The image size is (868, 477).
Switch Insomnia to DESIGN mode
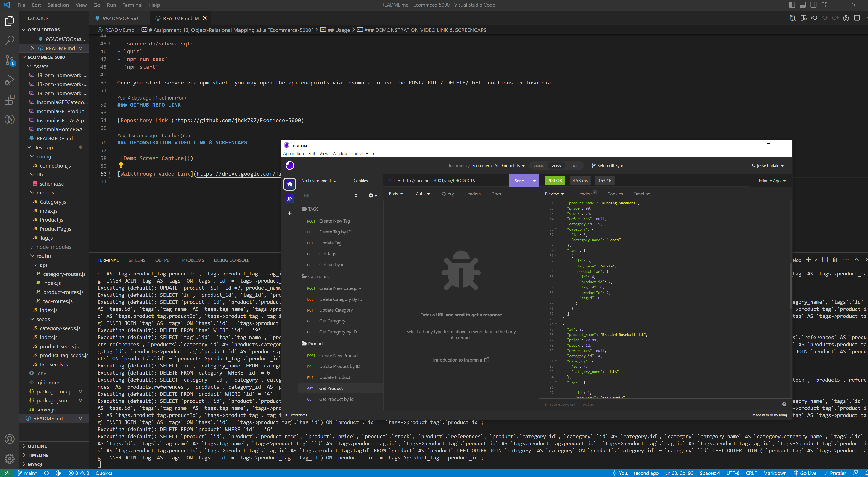(x=538, y=166)
